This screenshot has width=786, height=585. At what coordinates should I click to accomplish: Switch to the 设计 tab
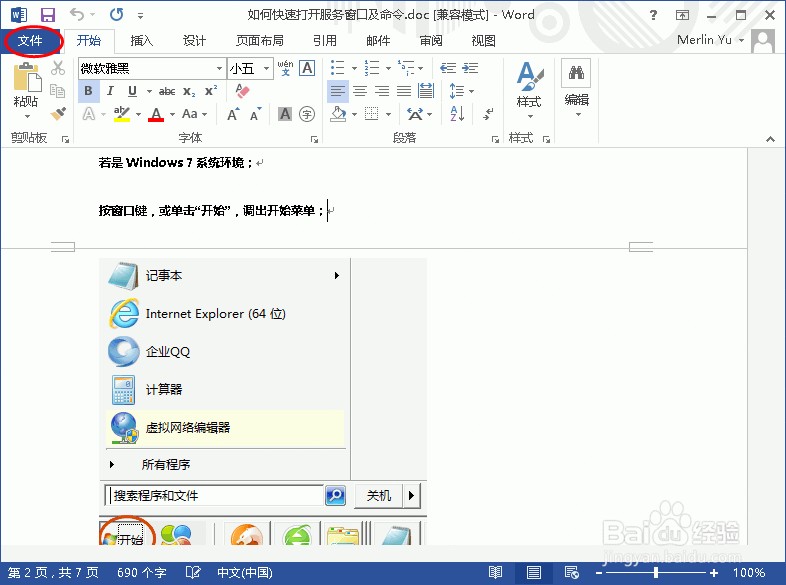click(194, 40)
